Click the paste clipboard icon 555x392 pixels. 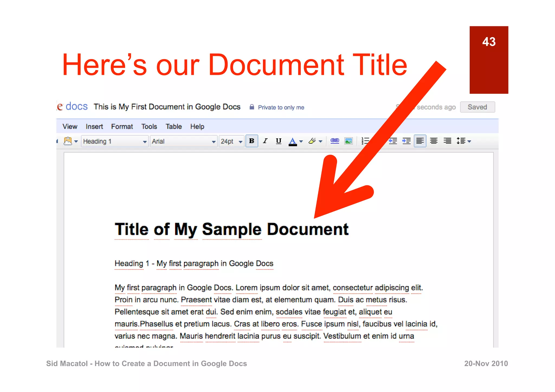(x=67, y=141)
